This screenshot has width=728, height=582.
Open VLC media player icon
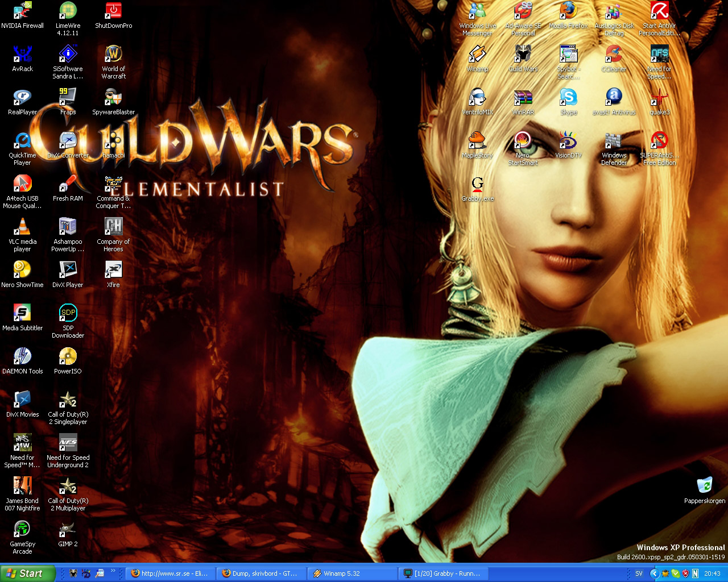pos(22,235)
